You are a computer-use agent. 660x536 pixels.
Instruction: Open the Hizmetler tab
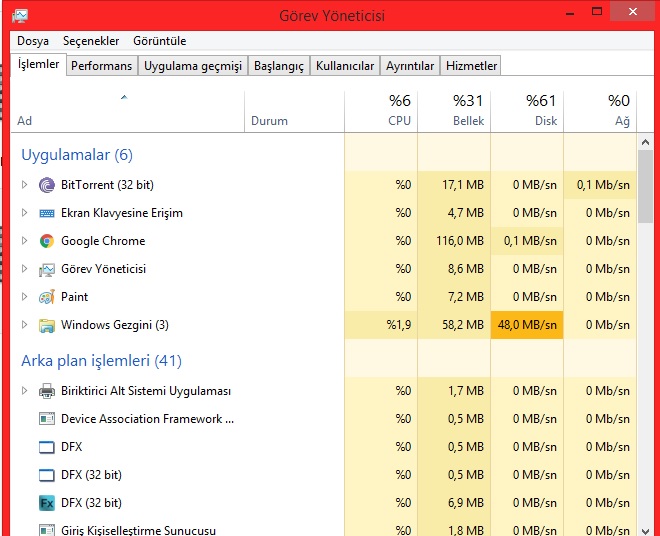click(x=471, y=66)
